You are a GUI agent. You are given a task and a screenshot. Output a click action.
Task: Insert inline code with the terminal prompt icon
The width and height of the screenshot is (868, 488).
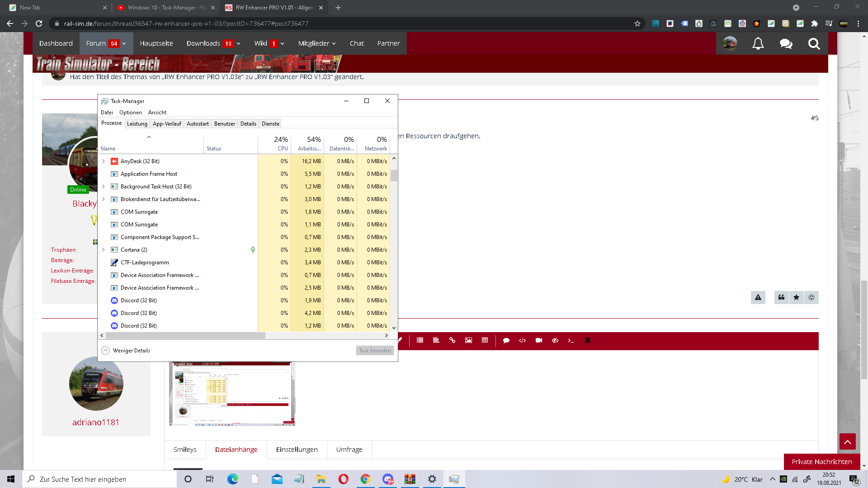click(x=571, y=340)
